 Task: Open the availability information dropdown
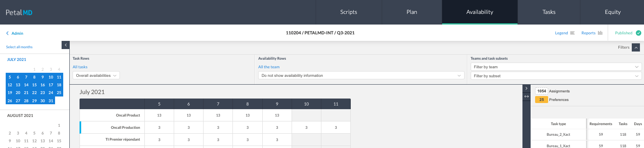[x=361, y=76]
